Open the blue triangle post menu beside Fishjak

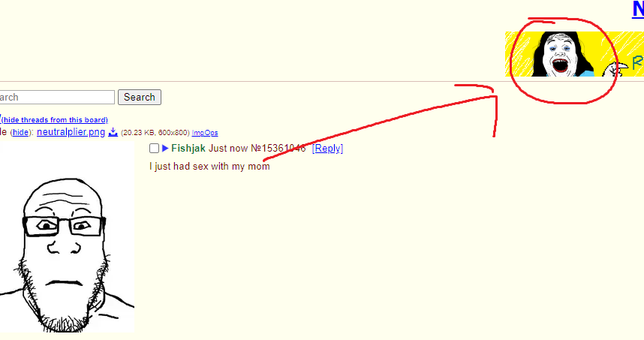(165, 149)
